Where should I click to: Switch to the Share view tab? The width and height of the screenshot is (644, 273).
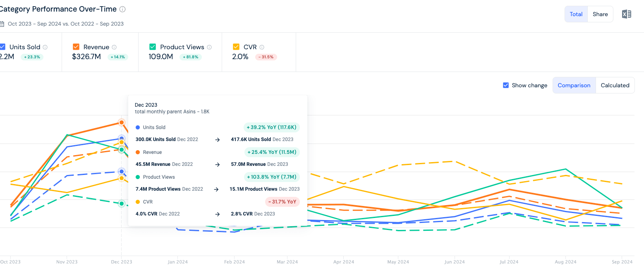600,14
